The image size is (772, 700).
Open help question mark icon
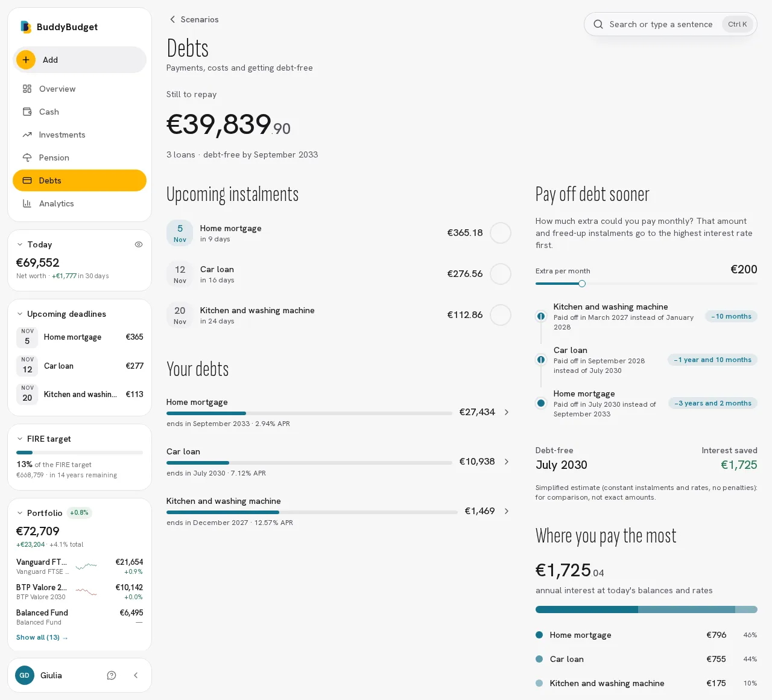112,675
